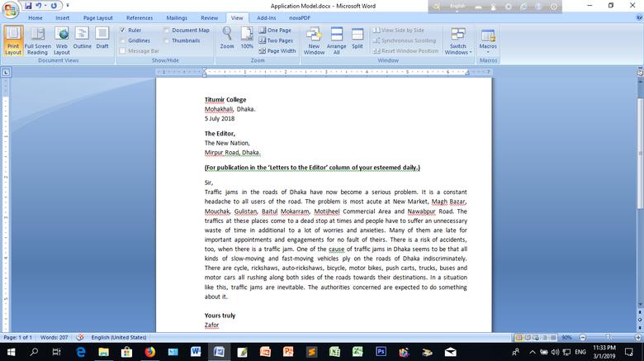Enable the Document Map checkbox

point(166,30)
